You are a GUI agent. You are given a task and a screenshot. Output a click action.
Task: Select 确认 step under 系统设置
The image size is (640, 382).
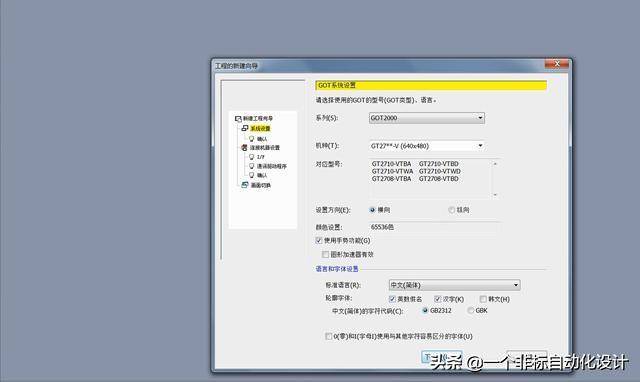[x=262, y=139]
